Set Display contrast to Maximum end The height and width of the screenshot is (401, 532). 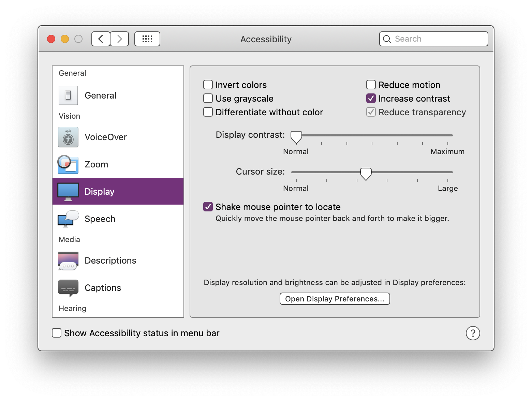coord(448,135)
